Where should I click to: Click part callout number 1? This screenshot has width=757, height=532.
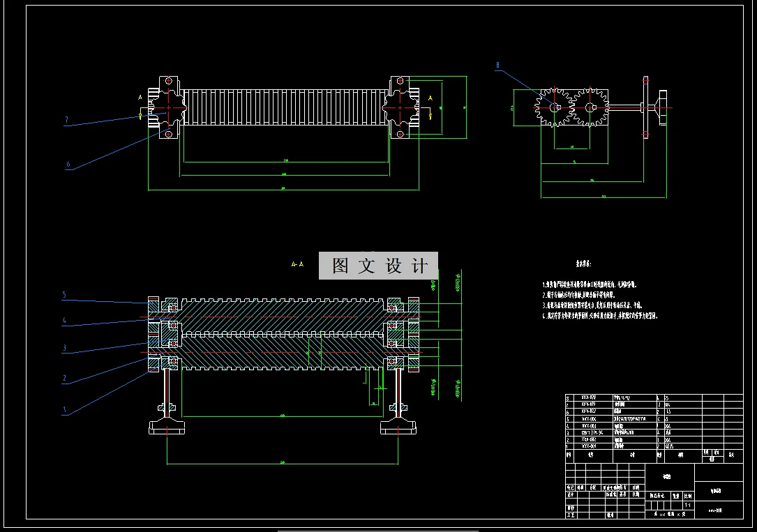coord(64,409)
